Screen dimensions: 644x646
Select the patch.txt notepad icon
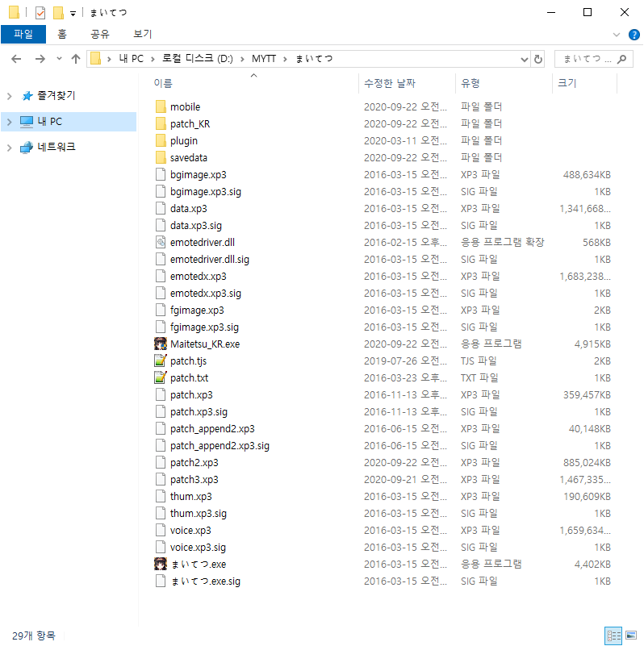click(161, 377)
